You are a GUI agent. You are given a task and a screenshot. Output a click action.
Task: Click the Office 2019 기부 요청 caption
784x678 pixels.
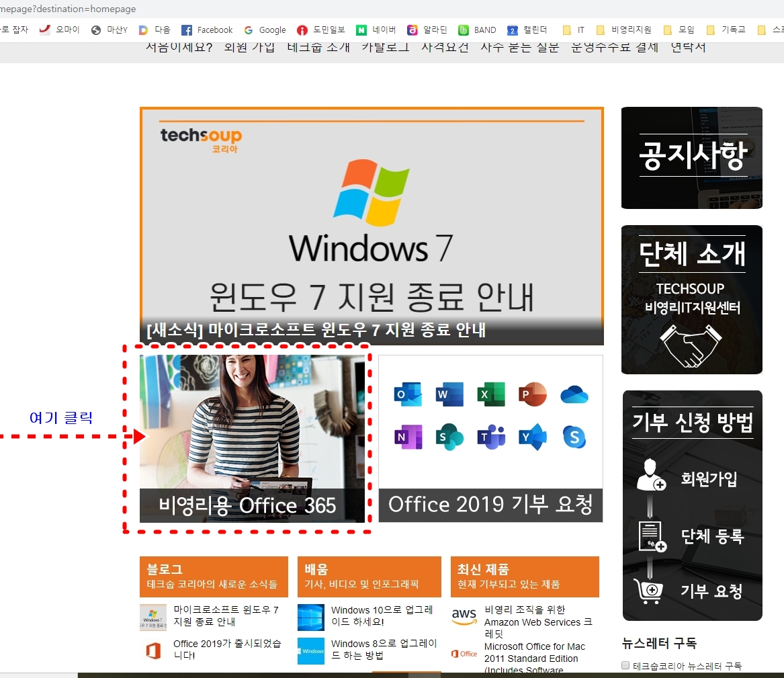pyautogui.click(x=490, y=505)
